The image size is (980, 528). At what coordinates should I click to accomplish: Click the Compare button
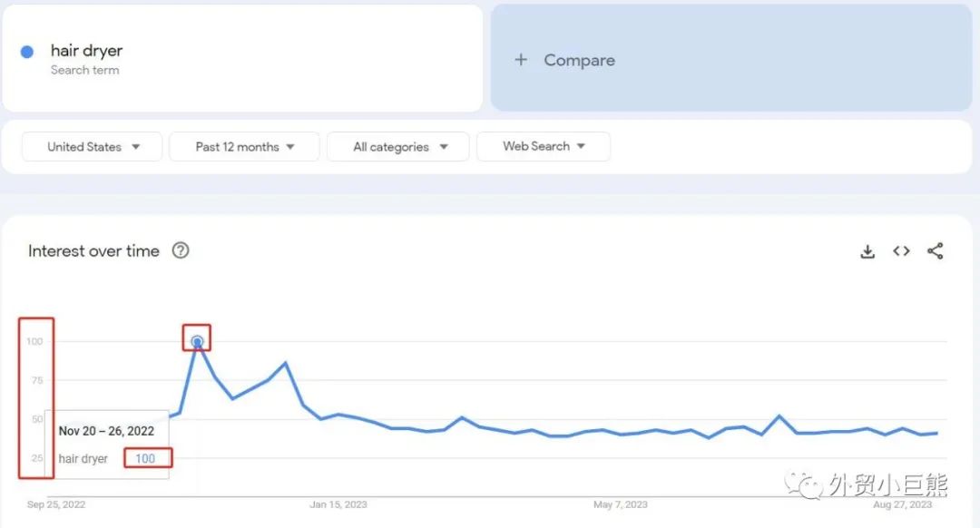click(x=579, y=60)
